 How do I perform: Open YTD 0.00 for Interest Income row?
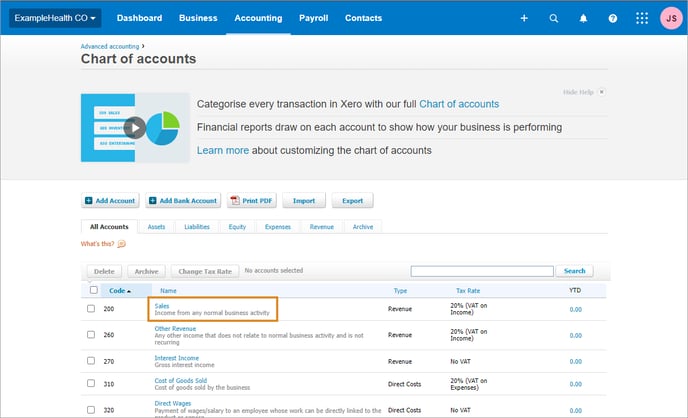576,361
